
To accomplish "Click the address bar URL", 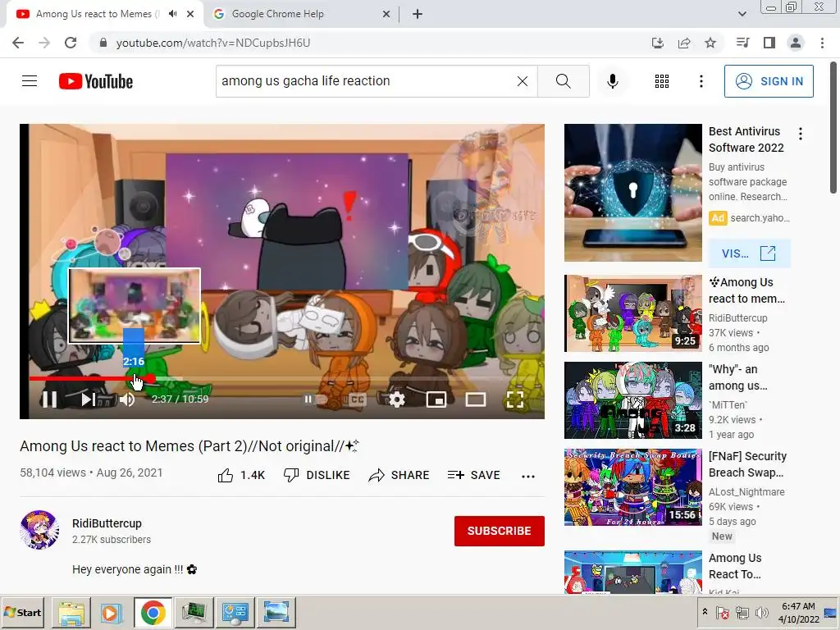I will click(213, 43).
